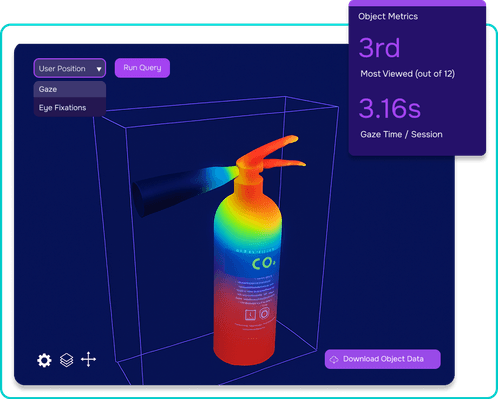Click the Gaze Time / Session label
Image resolution: width=498 pixels, height=399 pixels.
click(x=401, y=134)
